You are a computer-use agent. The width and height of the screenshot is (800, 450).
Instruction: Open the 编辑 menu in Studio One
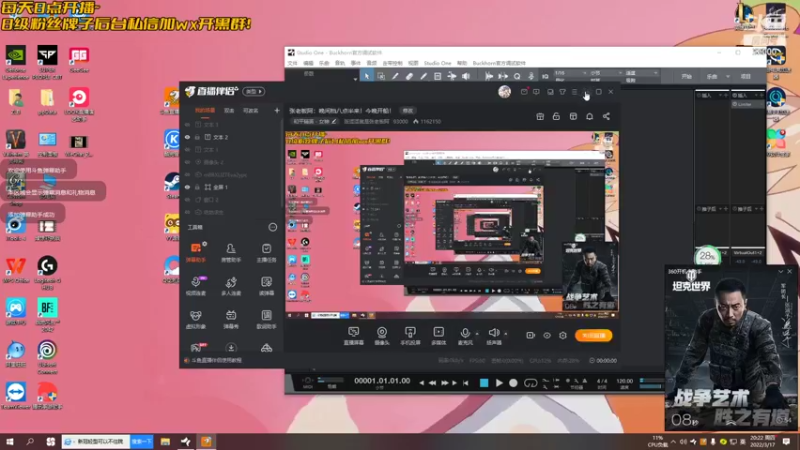[x=308, y=63]
